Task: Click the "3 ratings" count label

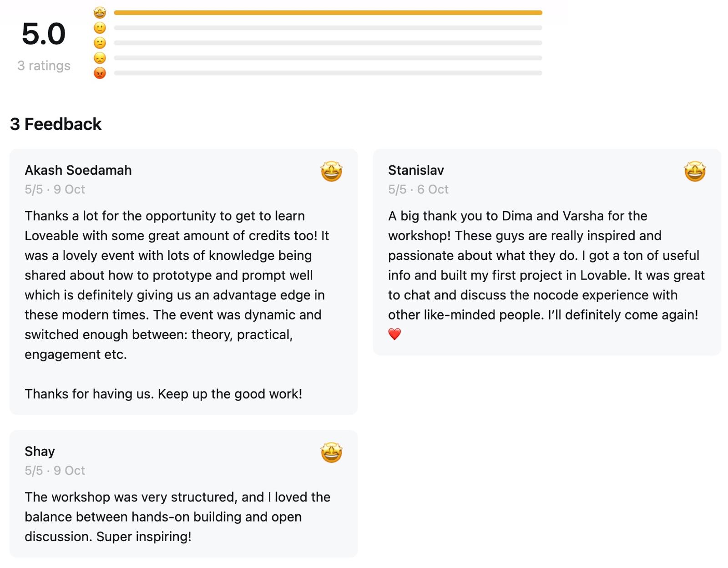Action: (x=44, y=66)
